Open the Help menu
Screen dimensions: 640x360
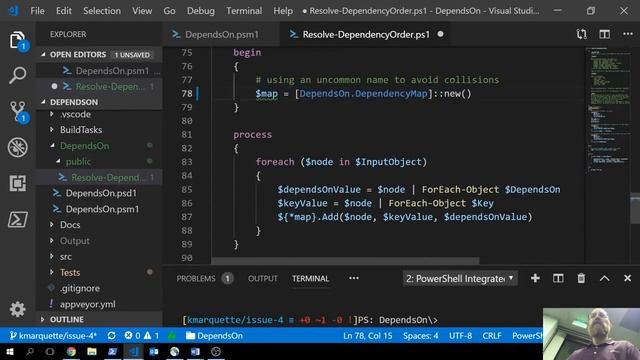point(283,11)
